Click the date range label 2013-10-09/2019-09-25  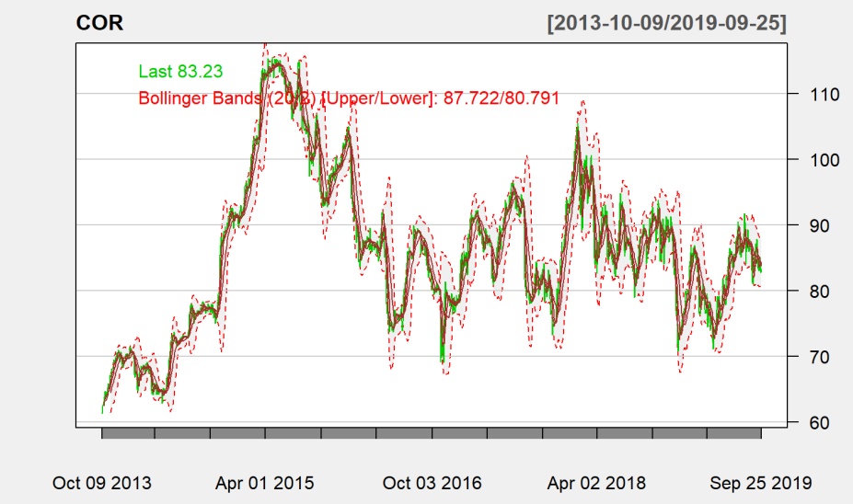pyautogui.click(x=666, y=24)
